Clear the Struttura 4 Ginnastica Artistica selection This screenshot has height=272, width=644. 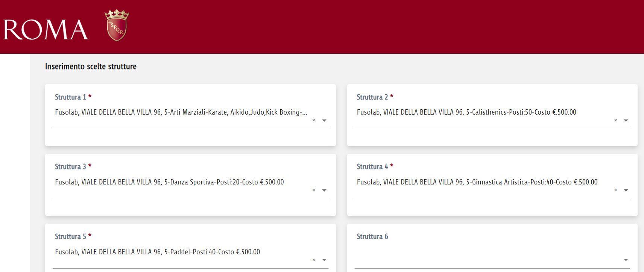615,190
